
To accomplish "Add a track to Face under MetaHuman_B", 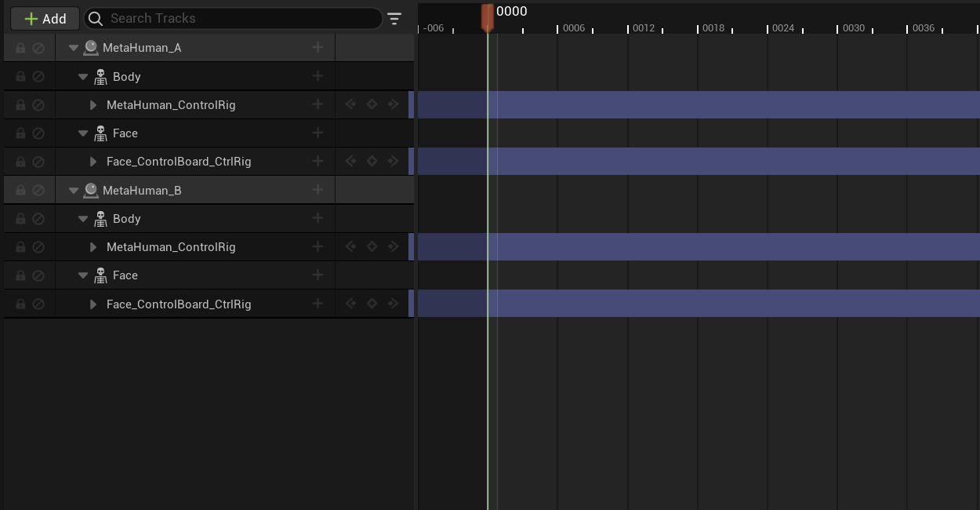I will 318,275.
